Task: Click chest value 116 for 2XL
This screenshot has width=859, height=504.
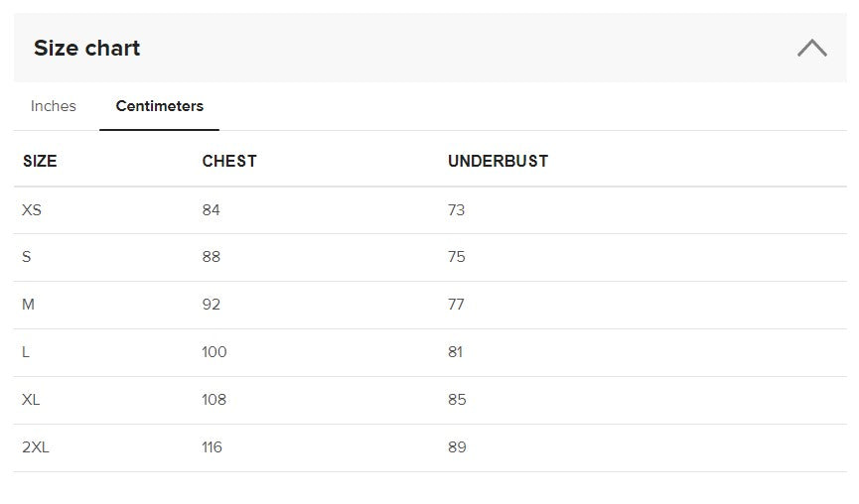Action: (212, 447)
